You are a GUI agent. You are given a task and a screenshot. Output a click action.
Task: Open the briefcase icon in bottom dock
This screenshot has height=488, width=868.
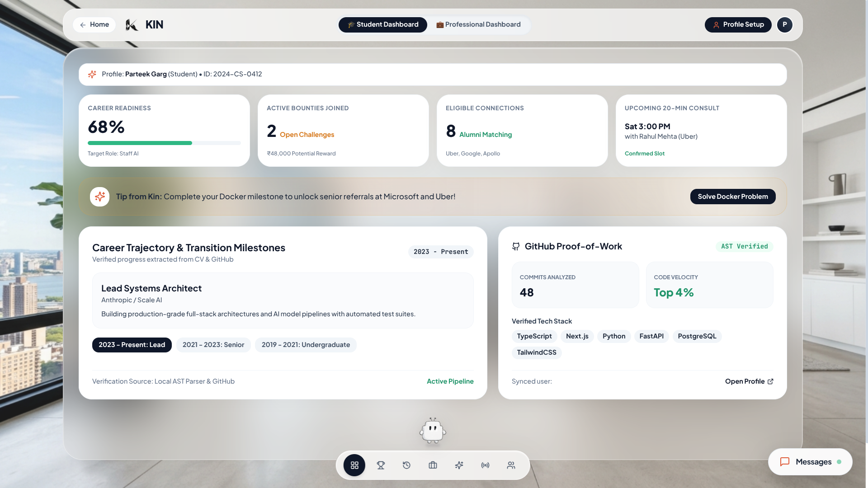(x=433, y=465)
